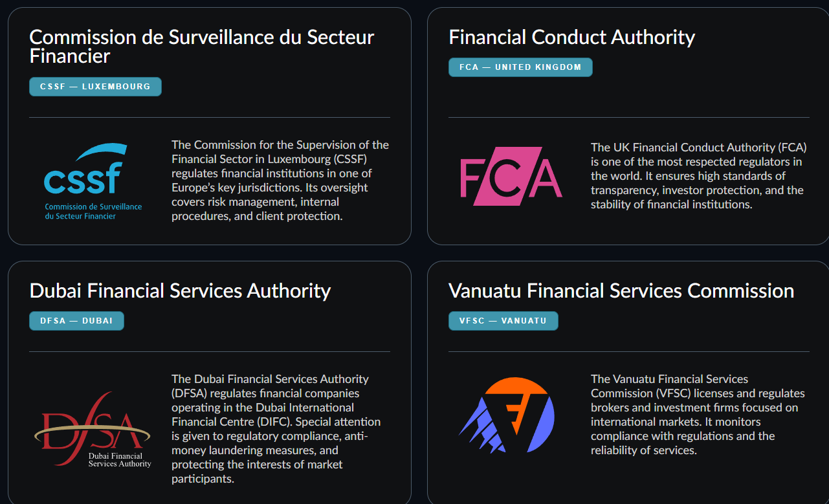Click the FCA description paragraph

[699, 176]
